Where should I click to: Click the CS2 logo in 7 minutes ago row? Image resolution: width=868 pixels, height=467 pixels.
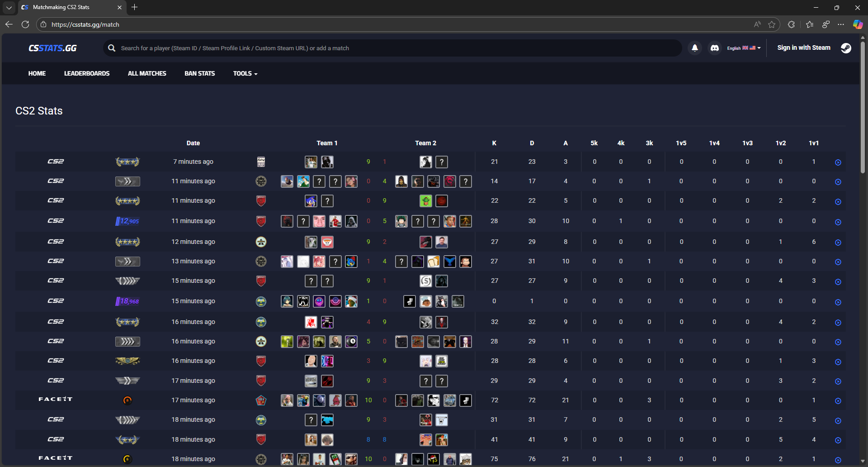tap(56, 161)
